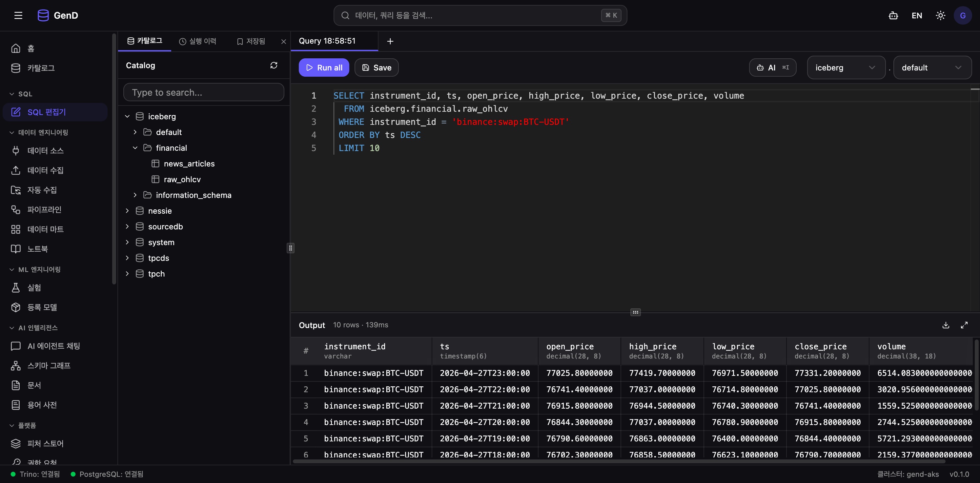
Task: Click the editor/output splitter handle
Action: [x=635, y=312]
